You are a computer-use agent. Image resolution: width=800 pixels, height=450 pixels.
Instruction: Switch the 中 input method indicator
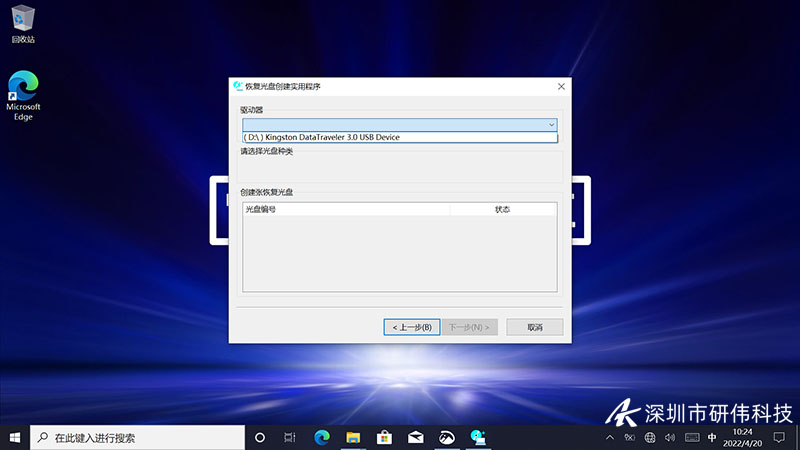pos(712,438)
